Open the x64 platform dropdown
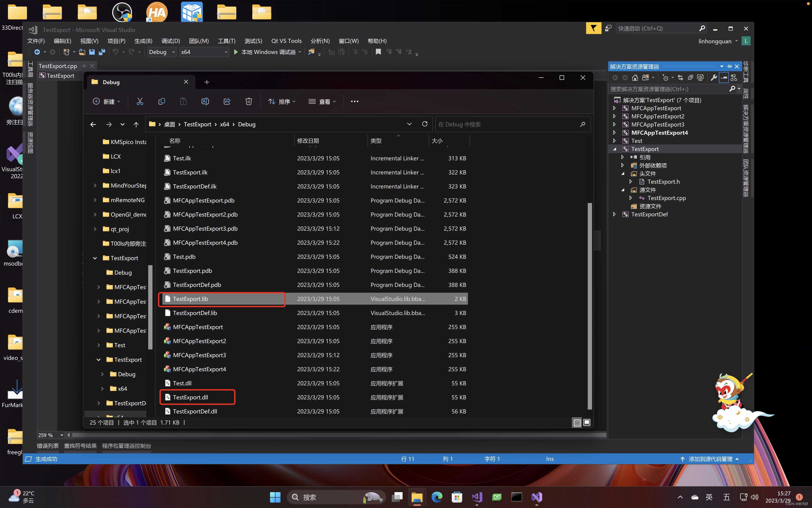Viewport: 812px width, 508px height. tap(204, 52)
